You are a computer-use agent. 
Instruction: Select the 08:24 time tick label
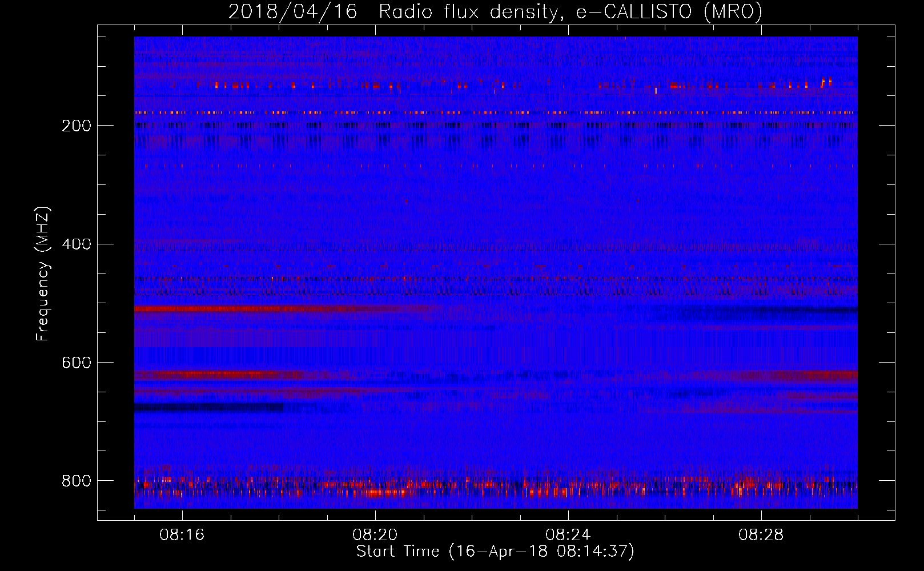tap(568, 535)
